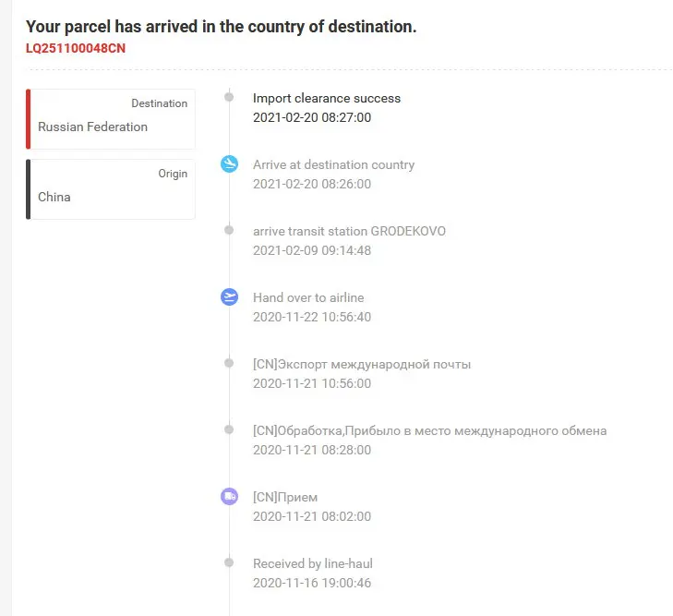Click Import clearance success event text
Image resolution: width=673 pixels, height=616 pixels.
tap(327, 98)
